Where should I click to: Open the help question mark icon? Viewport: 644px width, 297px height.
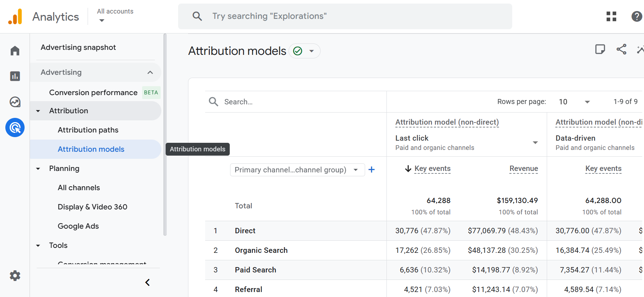point(637,16)
